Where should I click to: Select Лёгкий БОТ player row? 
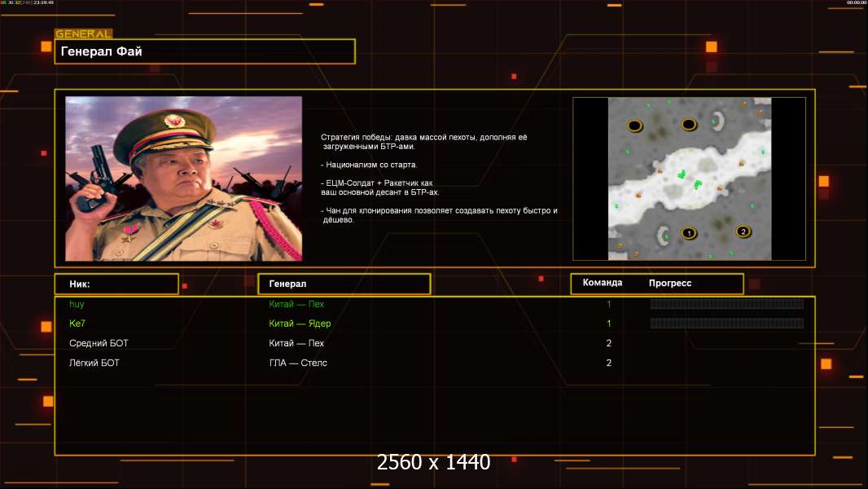[94, 363]
